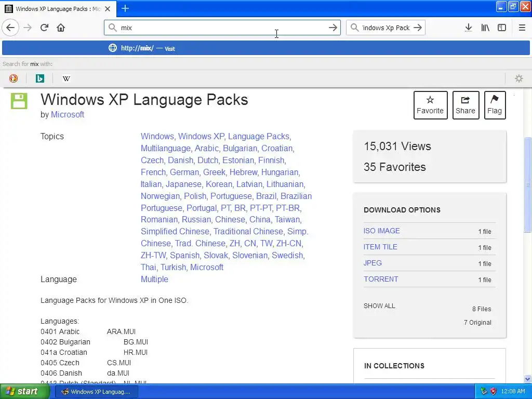532x399 pixels.
Task: Click in the address bar showing mix
Action: click(x=222, y=28)
